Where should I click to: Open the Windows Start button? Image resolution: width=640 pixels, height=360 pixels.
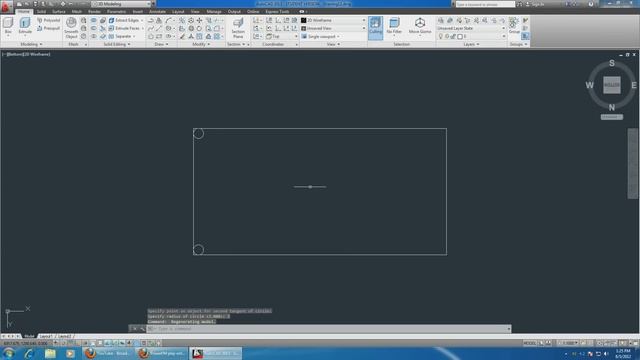click(x=8, y=353)
